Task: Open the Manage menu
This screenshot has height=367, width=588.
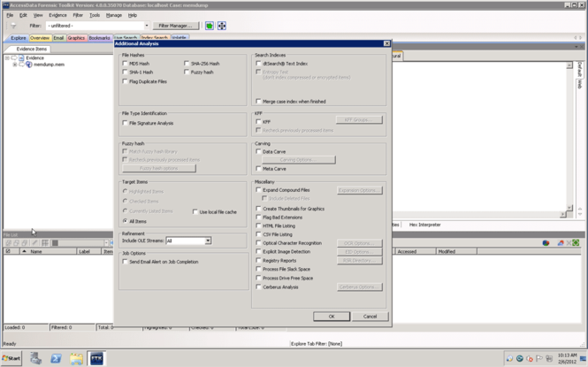Action: [x=114, y=15]
